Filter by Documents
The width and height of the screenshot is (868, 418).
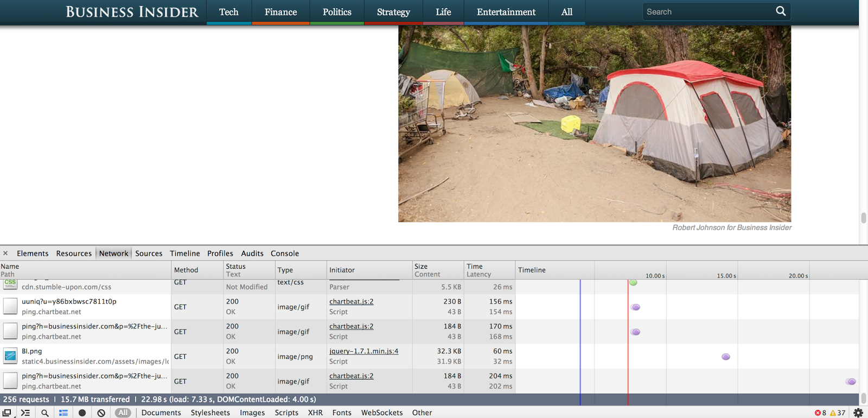(x=161, y=413)
